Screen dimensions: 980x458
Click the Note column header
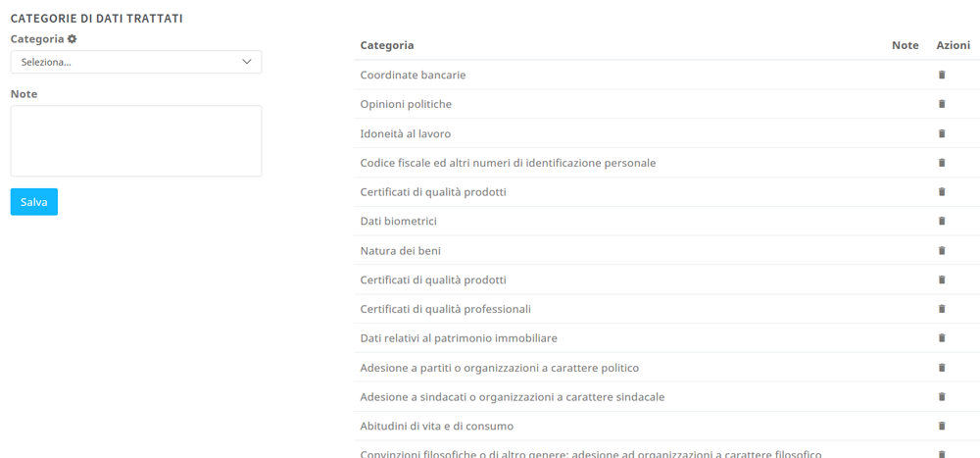point(905,45)
